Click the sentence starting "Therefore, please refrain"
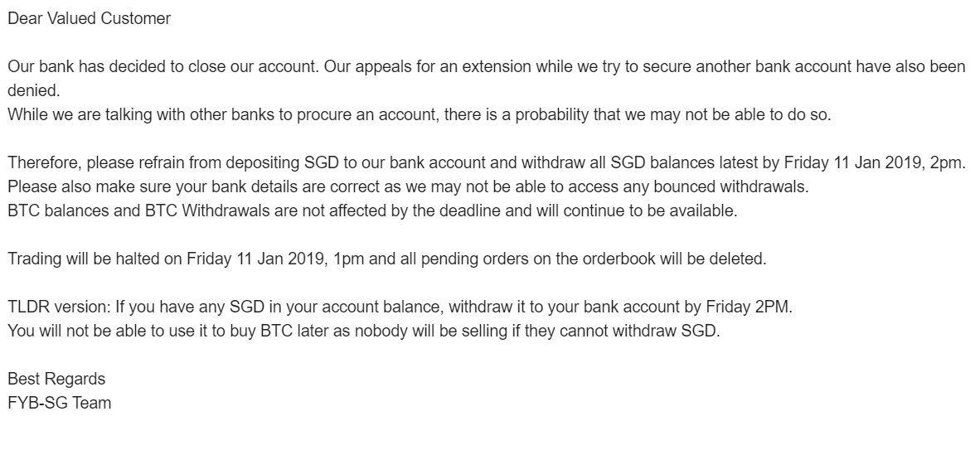This screenshot has width=980, height=450. pos(487,163)
